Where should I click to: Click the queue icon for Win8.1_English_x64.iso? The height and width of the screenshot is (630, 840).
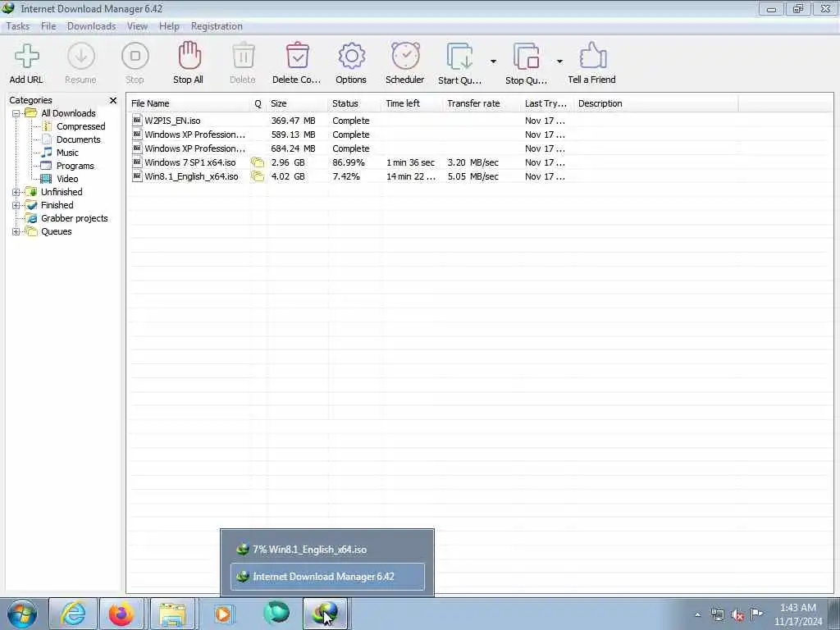(x=258, y=176)
